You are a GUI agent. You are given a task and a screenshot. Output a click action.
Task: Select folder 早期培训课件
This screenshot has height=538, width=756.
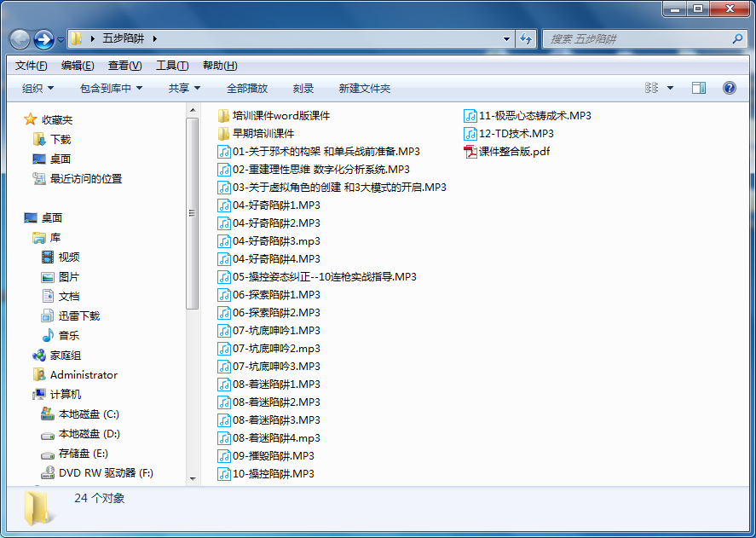(256, 133)
